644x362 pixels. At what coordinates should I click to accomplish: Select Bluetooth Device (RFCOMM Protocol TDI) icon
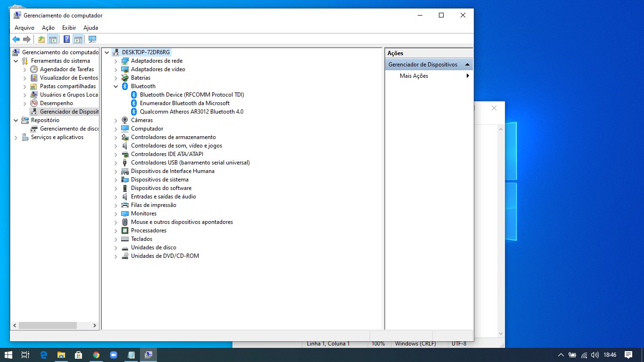pyautogui.click(x=134, y=95)
